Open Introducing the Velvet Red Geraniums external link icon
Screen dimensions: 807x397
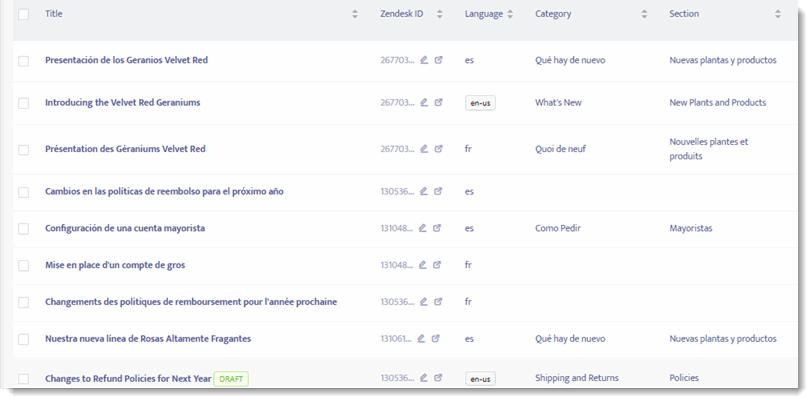pyautogui.click(x=438, y=102)
